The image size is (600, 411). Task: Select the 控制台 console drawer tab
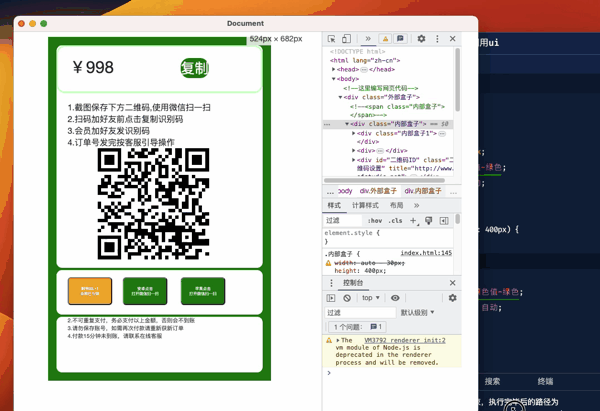click(353, 283)
